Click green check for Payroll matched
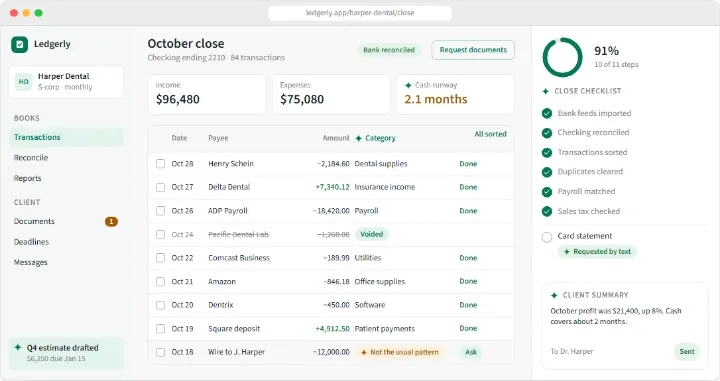720x381 pixels. [547, 192]
